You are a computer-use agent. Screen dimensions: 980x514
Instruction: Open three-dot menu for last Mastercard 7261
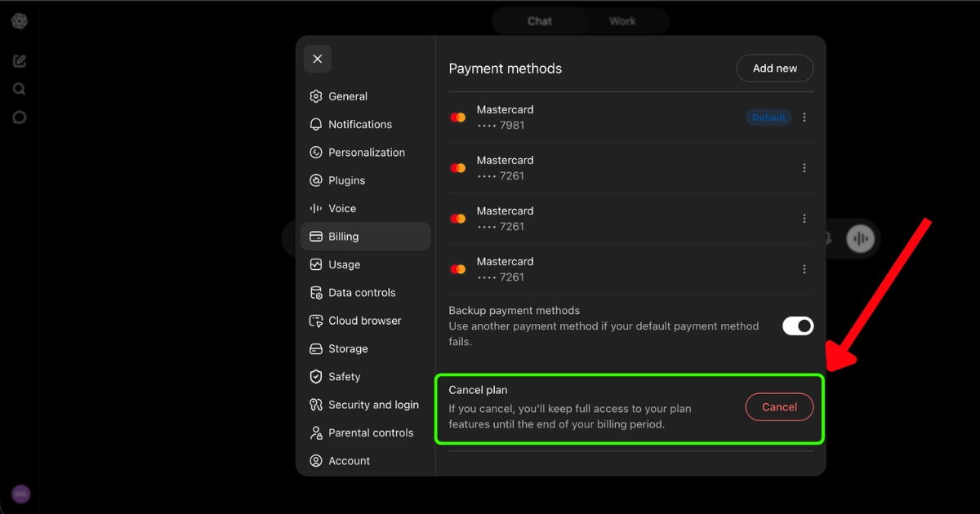[804, 269]
